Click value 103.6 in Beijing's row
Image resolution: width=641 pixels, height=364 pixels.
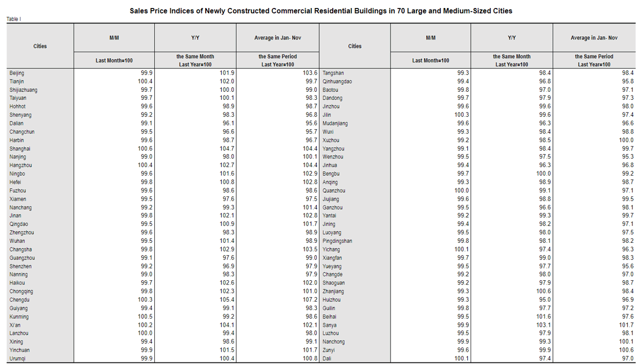tap(310, 73)
